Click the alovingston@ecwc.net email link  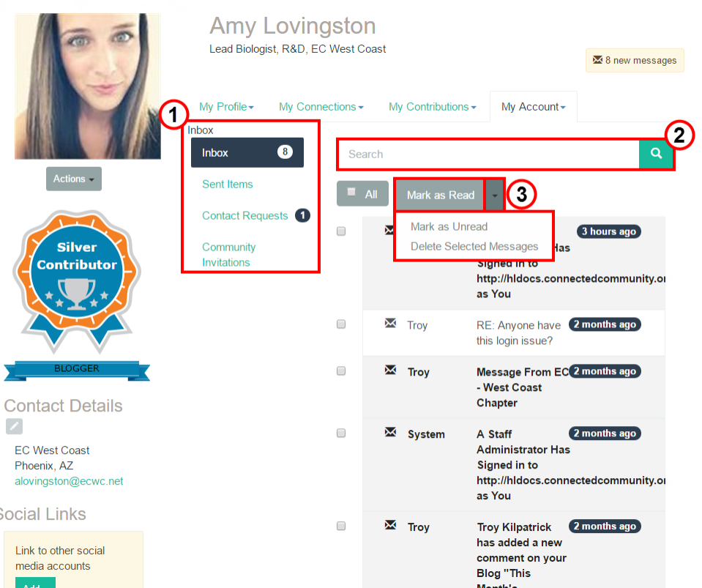(x=69, y=481)
